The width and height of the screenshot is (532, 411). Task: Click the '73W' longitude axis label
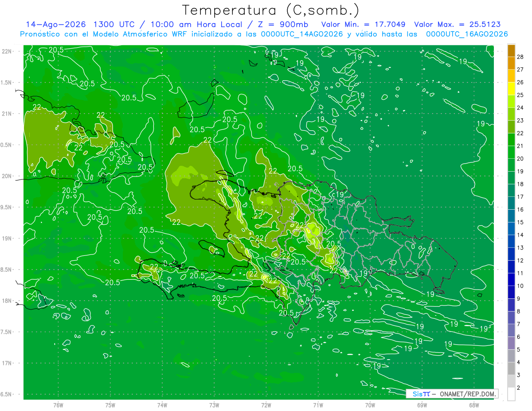point(214,405)
